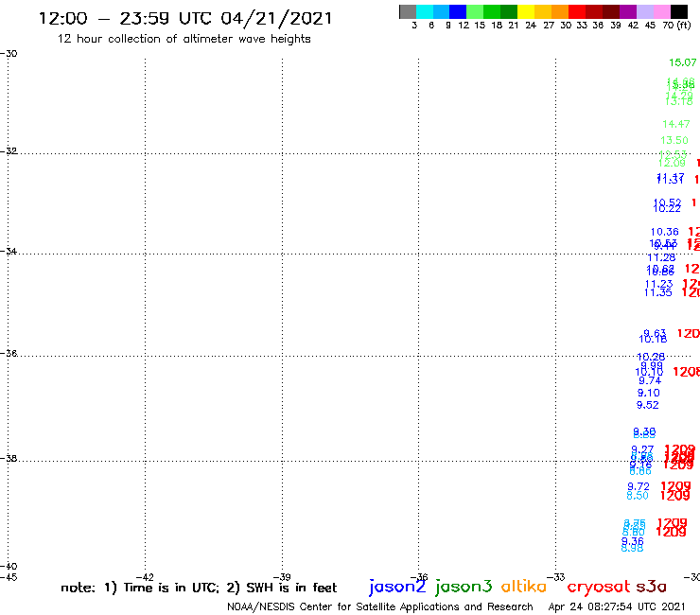Click the legend number 42
700x615 pixels.
633,25
